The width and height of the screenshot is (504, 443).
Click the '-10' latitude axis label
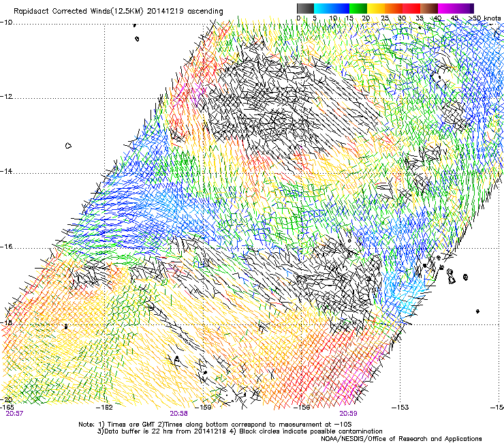[x=6, y=22]
